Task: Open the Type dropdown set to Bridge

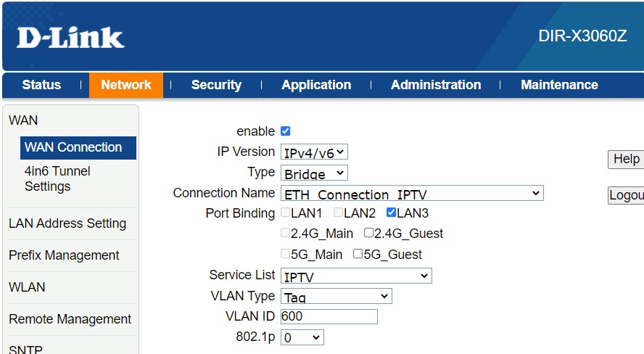Action: [314, 173]
